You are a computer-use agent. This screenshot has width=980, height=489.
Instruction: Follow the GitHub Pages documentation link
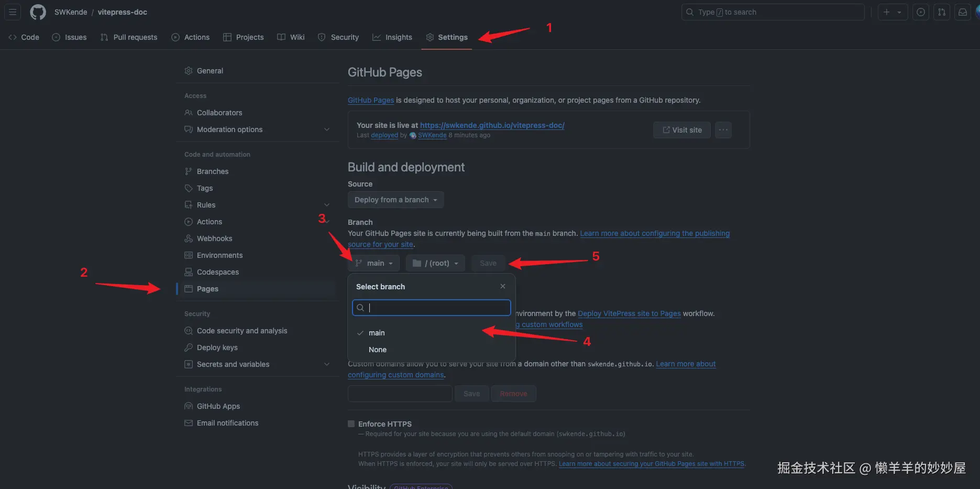(371, 100)
